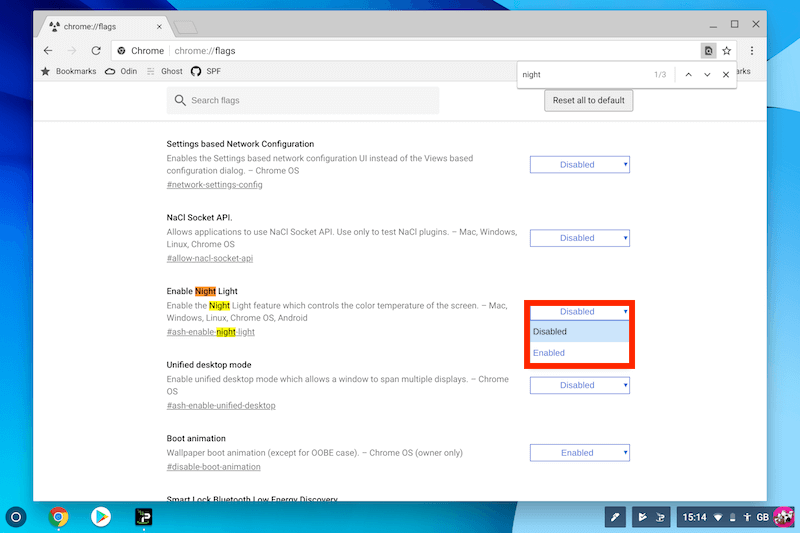Click the Unified desktop mode heading
800x533 pixels.
pos(209,365)
